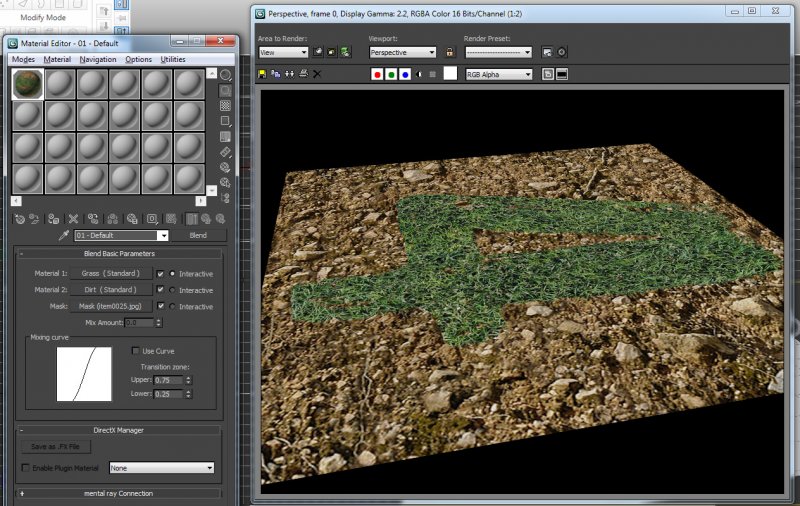Viewport: 800px width, 506px height.
Task: Click the print image icon
Action: pyautogui.click(x=302, y=74)
